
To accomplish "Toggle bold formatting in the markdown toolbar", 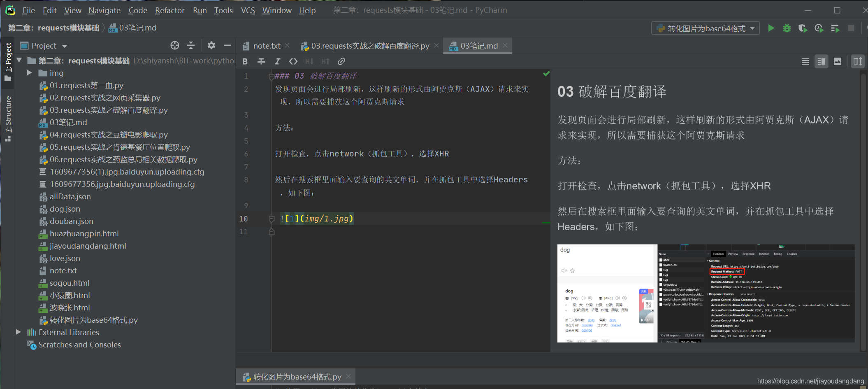I will click(245, 61).
